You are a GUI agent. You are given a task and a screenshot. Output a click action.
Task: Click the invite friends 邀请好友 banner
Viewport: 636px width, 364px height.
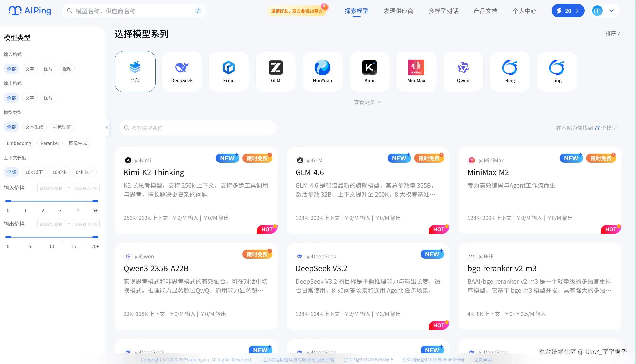[297, 11]
